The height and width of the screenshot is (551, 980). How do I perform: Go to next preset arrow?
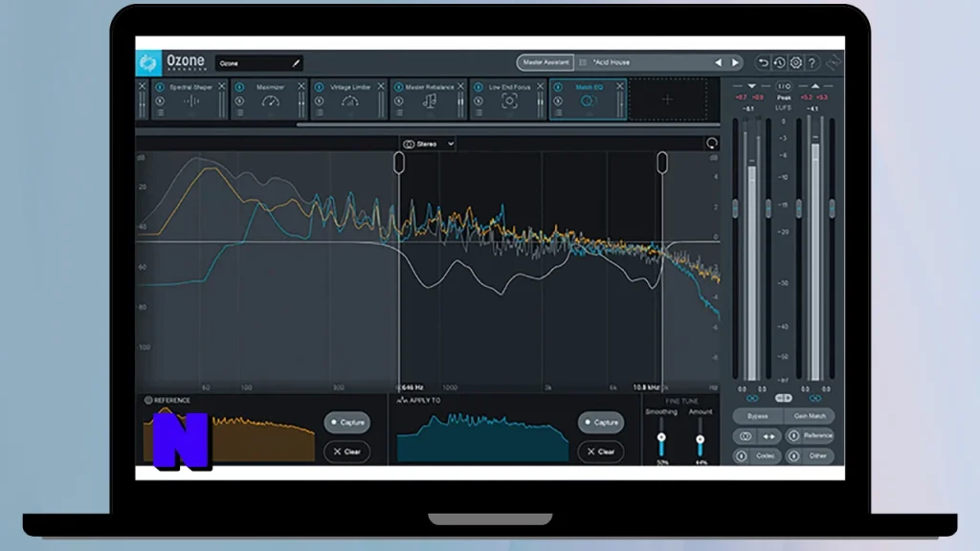tap(735, 62)
